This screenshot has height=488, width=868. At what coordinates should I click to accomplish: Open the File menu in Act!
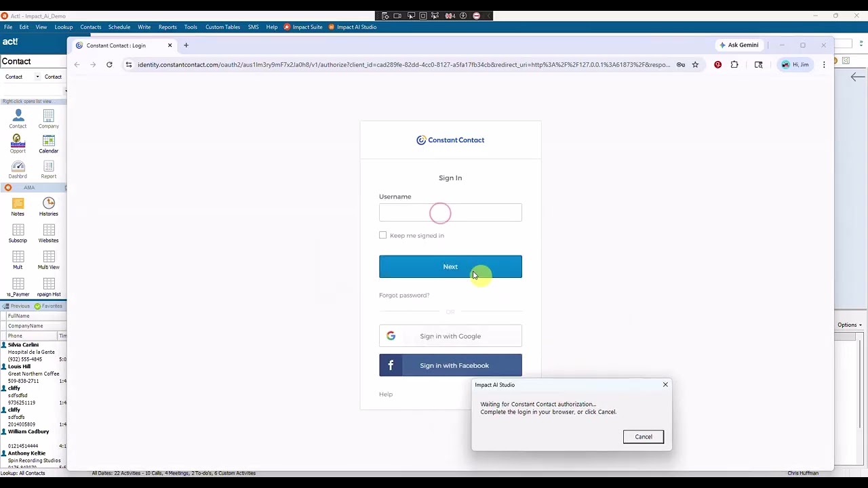[x=8, y=27]
